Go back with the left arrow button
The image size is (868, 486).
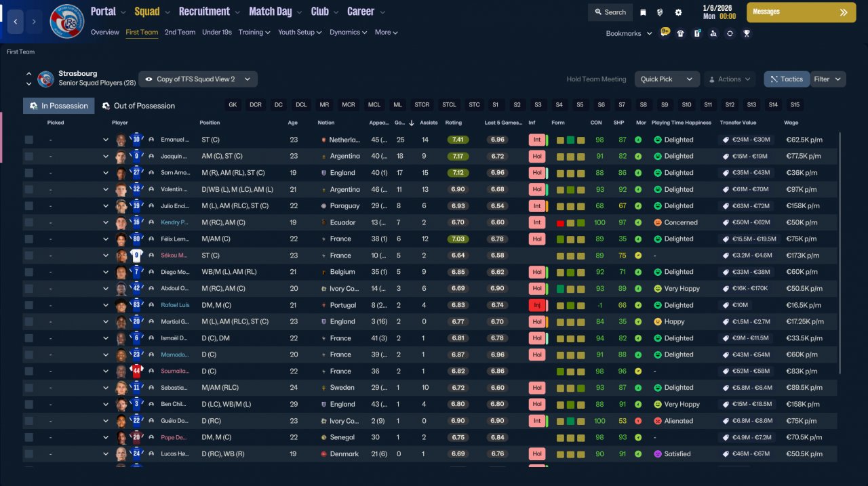16,22
